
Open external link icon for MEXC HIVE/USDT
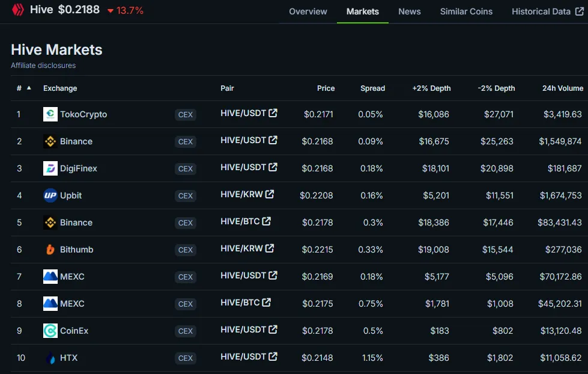pyautogui.click(x=273, y=275)
